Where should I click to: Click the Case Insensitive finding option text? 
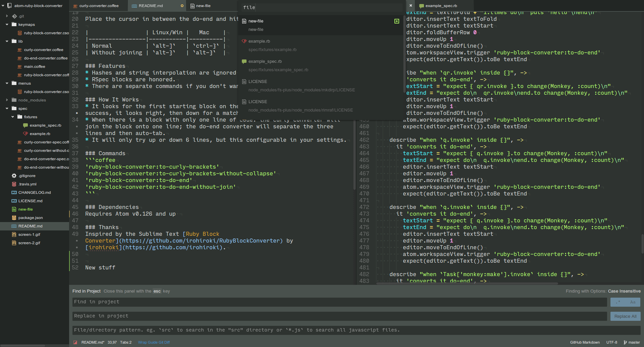[624, 291]
